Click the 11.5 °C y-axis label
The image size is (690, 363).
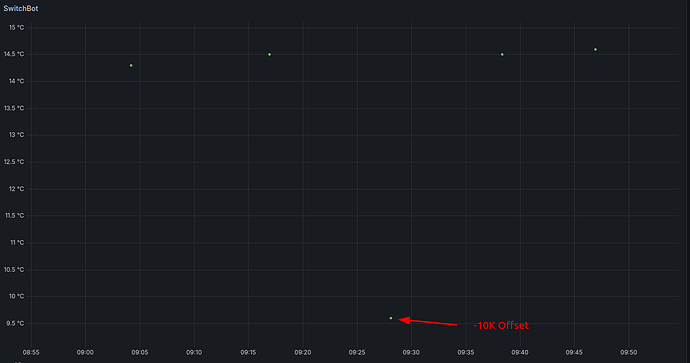pos(14,216)
